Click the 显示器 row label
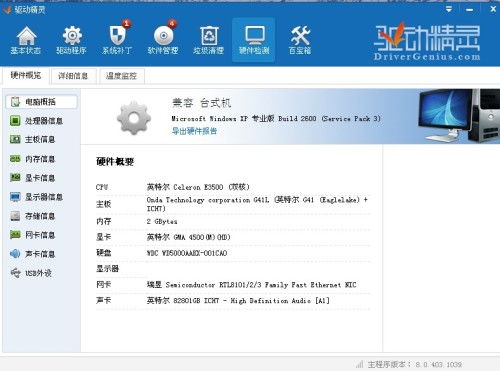The width and height of the screenshot is (500, 371). pyautogui.click(x=107, y=269)
